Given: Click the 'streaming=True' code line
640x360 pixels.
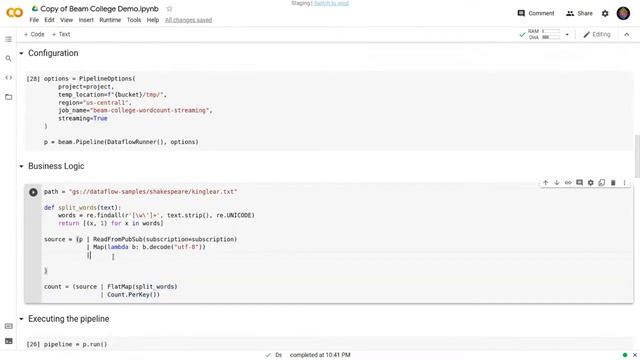Looking at the screenshot, I should point(83,118).
